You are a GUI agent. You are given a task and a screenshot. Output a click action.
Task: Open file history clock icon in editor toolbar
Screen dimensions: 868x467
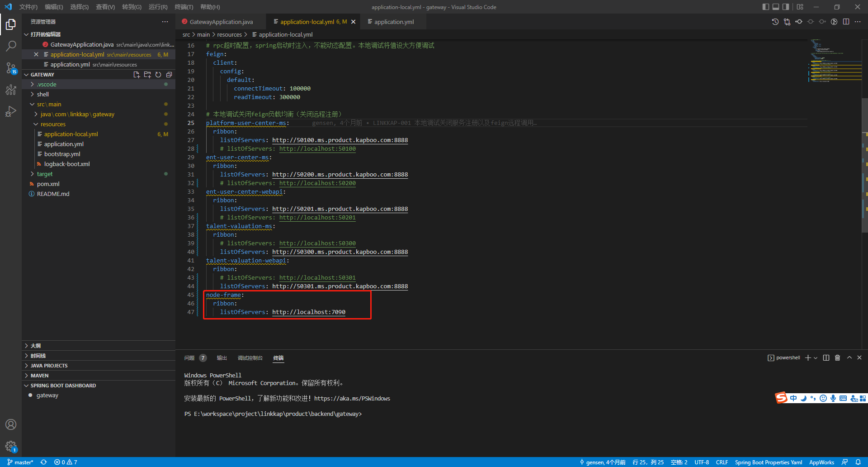[x=775, y=22]
